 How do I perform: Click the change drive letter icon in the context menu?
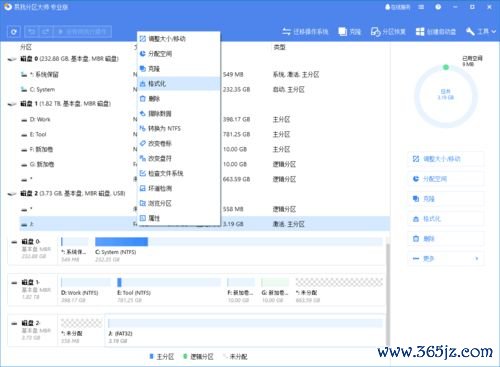143,158
